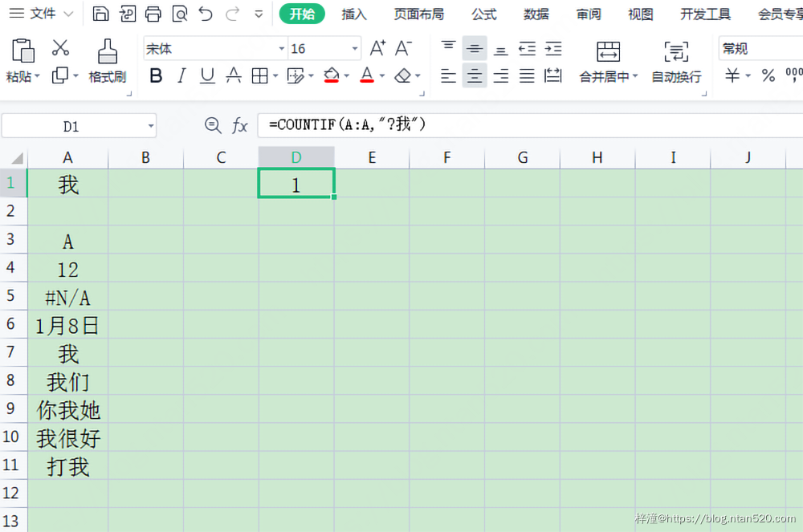803x532 pixels.
Task: Click Justify alignment icon
Action: [527, 75]
